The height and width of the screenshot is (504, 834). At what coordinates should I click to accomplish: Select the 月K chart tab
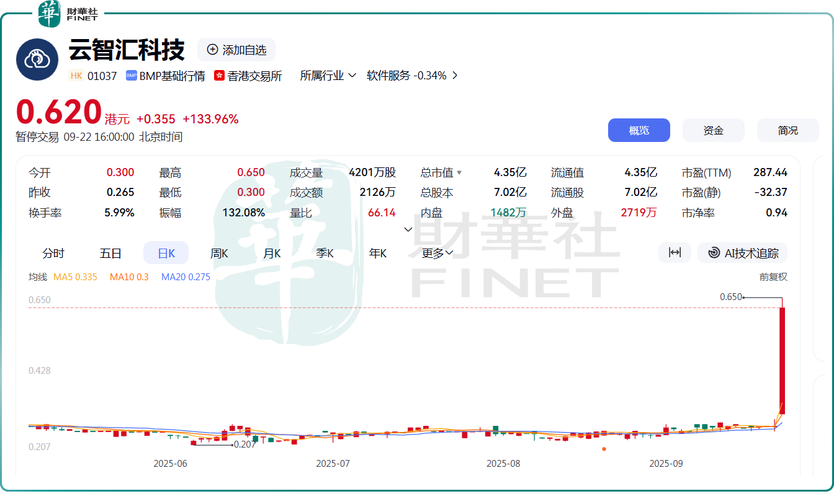[x=272, y=253]
